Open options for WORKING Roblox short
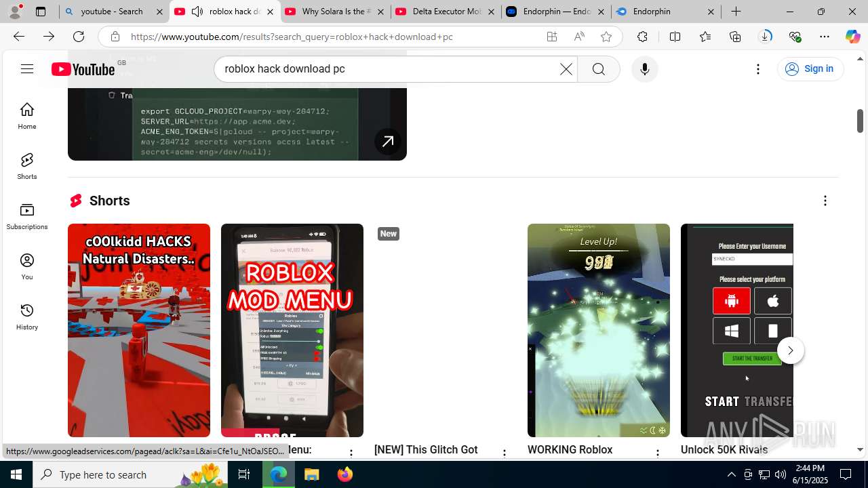 (658, 453)
